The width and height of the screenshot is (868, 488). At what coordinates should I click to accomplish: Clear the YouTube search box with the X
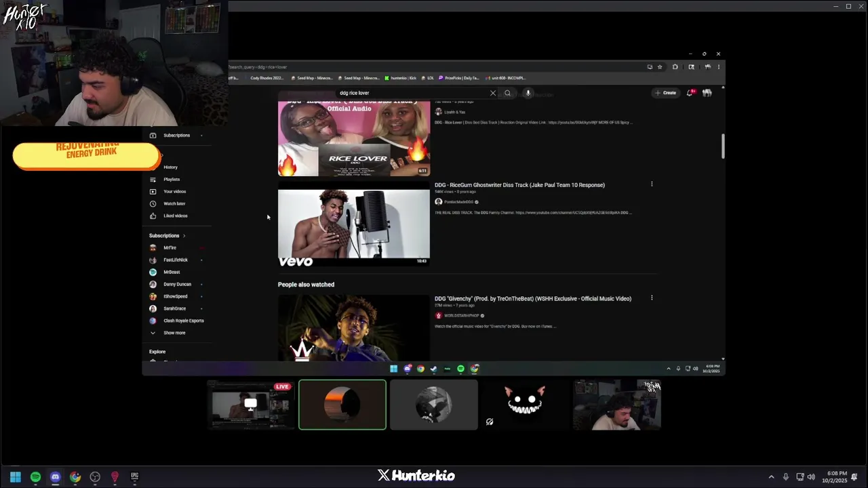[493, 93]
